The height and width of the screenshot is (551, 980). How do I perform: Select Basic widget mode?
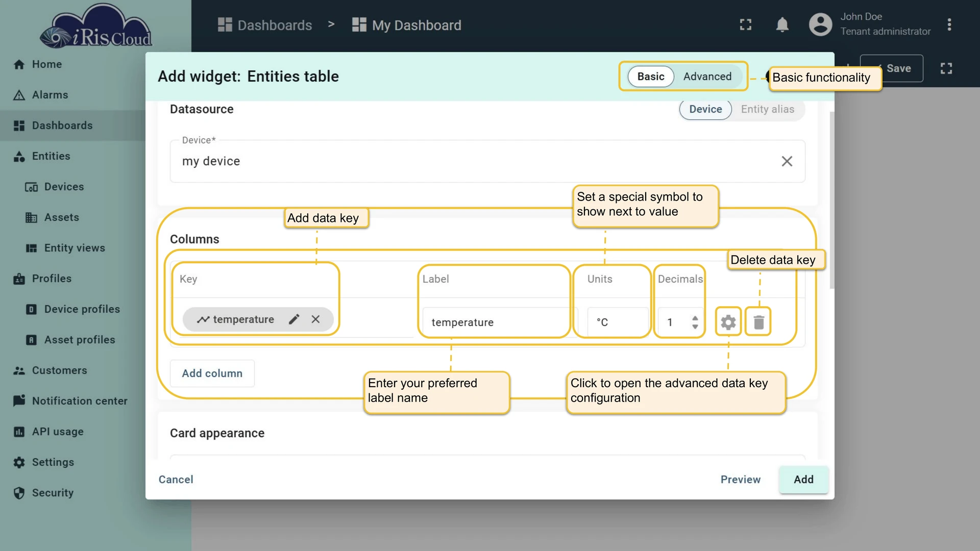coord(651,77)
